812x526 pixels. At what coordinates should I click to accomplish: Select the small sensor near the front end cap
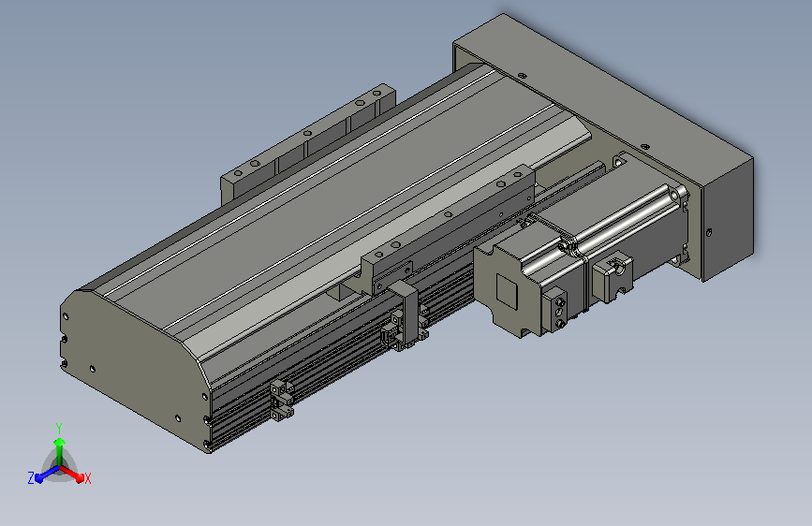pyautogui.click(x=282, y=400)
